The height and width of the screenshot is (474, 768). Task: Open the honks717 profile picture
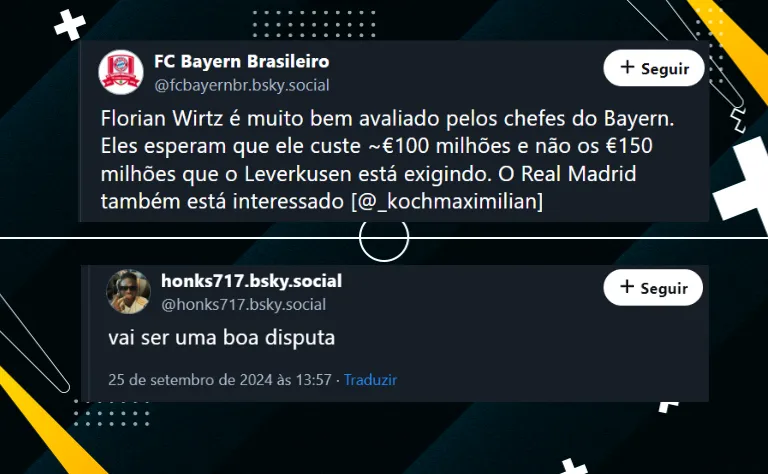pyautogui.click(x=128, y=291)
